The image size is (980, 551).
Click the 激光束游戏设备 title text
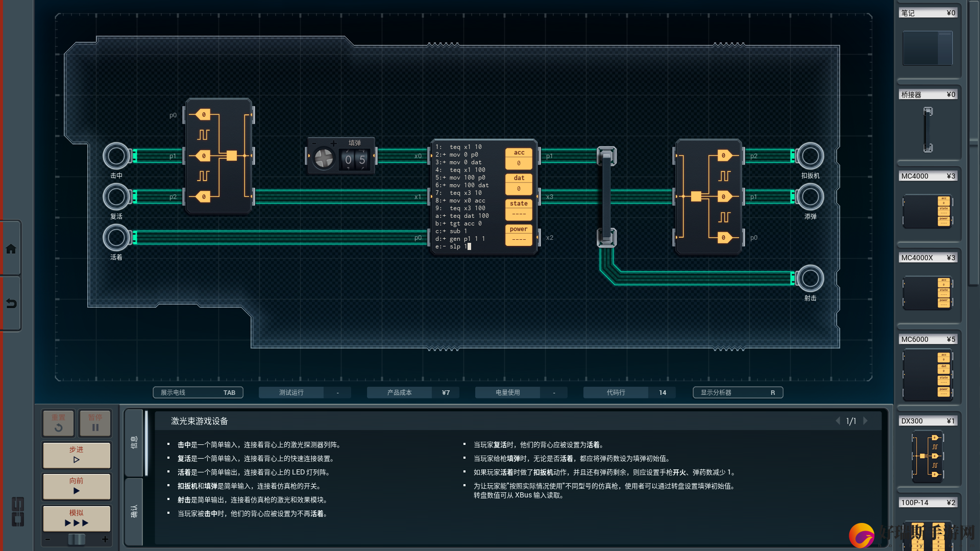pos(200,421)
